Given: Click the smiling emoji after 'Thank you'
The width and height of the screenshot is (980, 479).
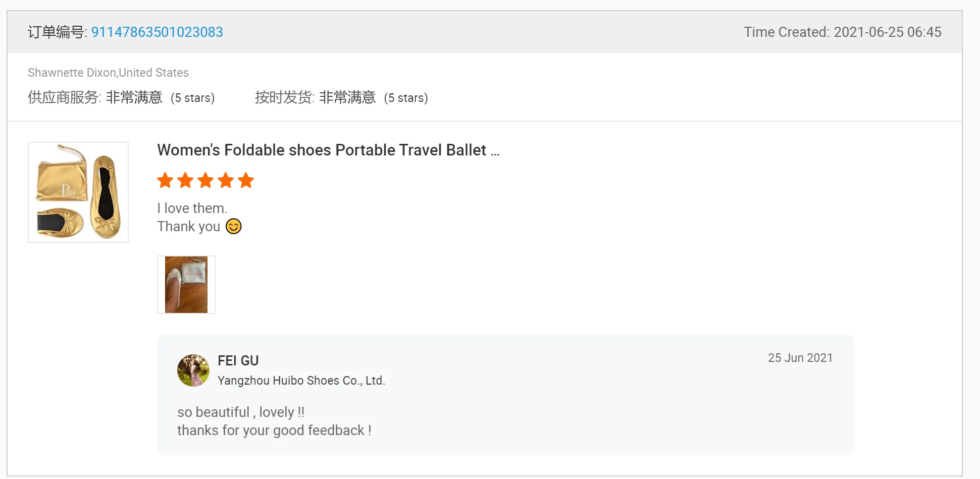Looking at the screenshot, I should tap(233, 226).
